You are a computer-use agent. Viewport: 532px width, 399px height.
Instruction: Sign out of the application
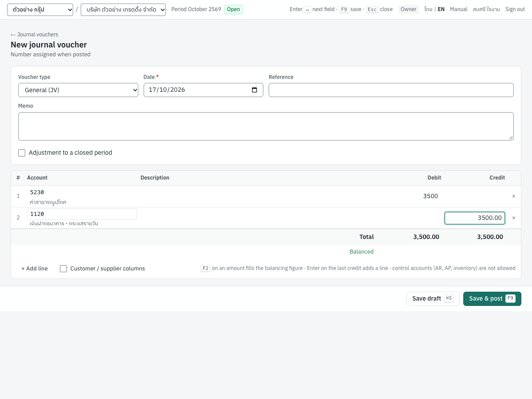(x=515, y=9)
